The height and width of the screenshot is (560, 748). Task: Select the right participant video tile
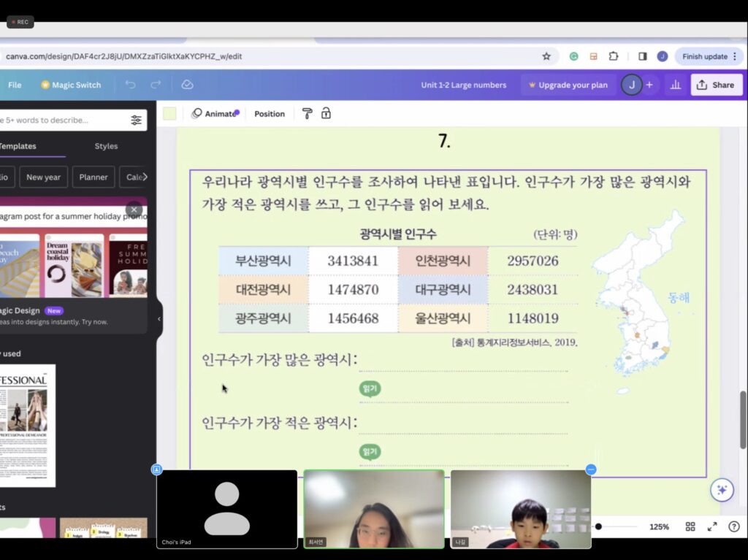click(x=521, y=509)
